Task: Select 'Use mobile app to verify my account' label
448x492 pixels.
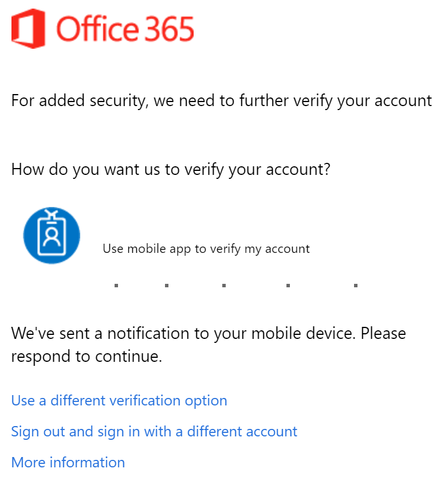Action: coord(206,249)
